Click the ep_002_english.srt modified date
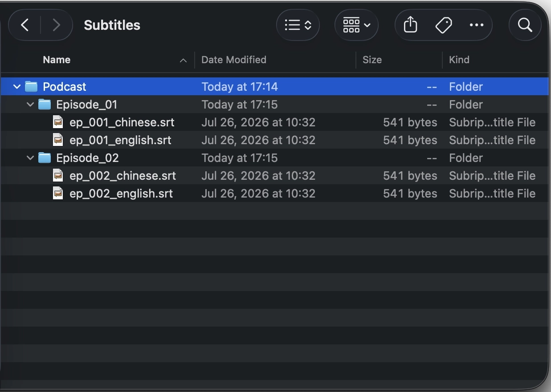The image size is (551, 392). [258, 194]
